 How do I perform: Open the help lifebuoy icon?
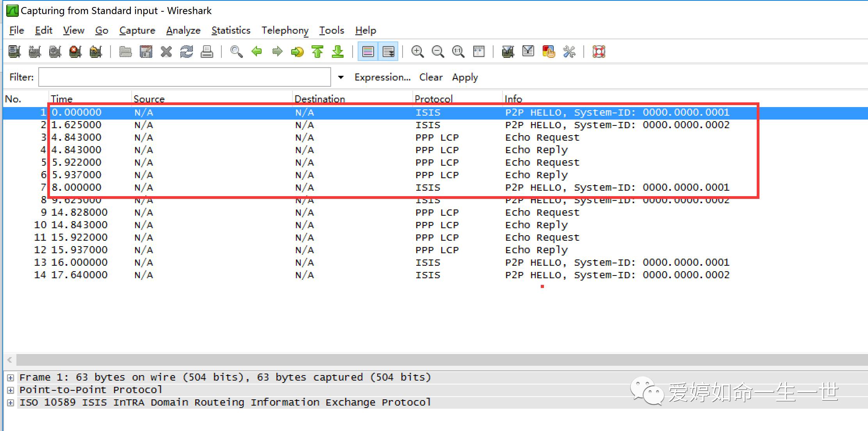coord(599,52)
